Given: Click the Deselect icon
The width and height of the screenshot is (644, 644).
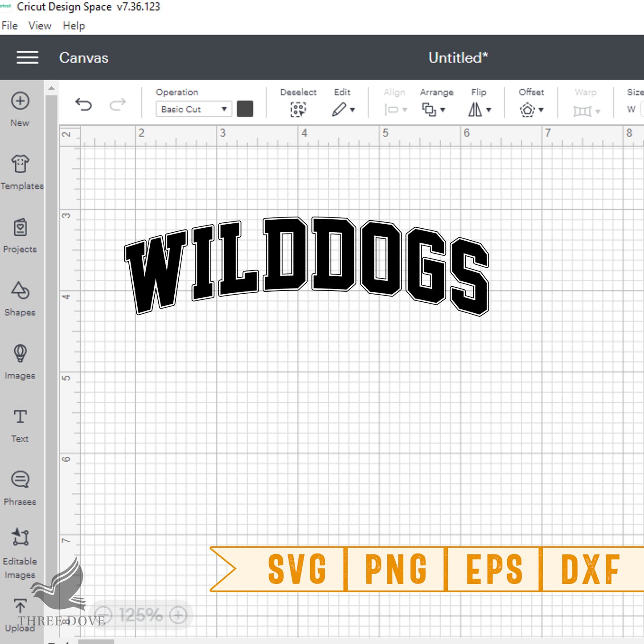Looking at the screenshot, I should 298,109.
